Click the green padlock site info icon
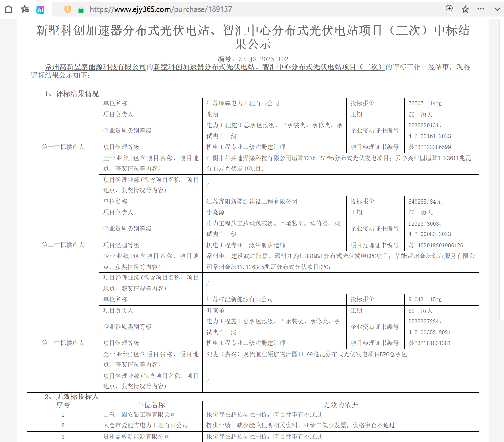Viewport: 504px width, 442px height. pyautogui.click(x=81, y=10)
